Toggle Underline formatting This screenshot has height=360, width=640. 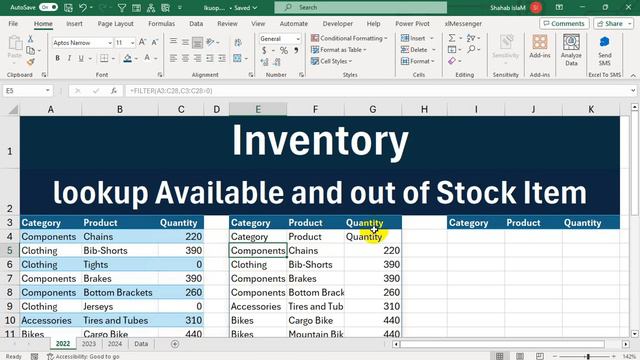81,58
